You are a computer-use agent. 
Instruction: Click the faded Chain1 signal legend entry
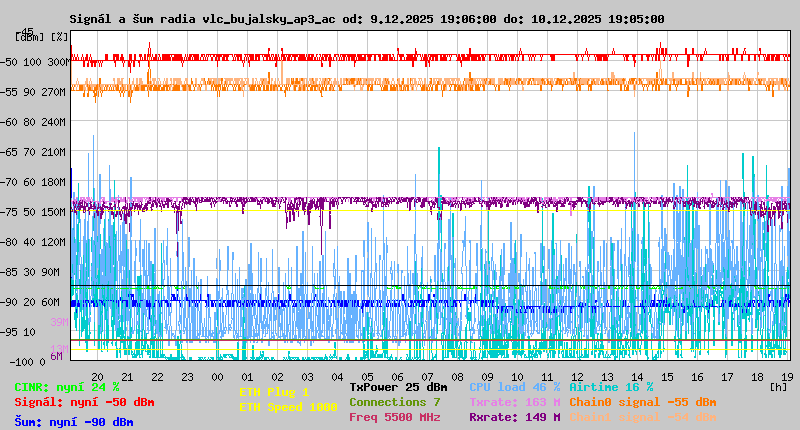coord(642,417)
